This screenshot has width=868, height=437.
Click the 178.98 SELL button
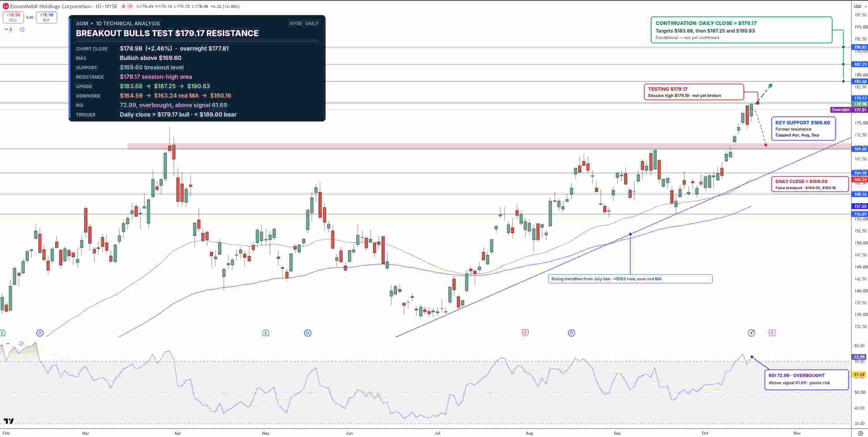click(13, 17)
